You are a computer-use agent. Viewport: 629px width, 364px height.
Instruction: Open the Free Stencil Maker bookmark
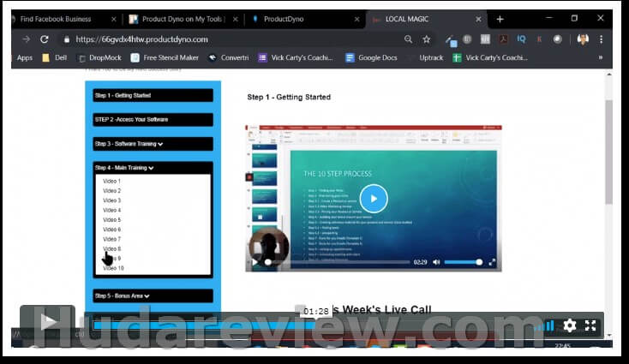coord(165,57)
